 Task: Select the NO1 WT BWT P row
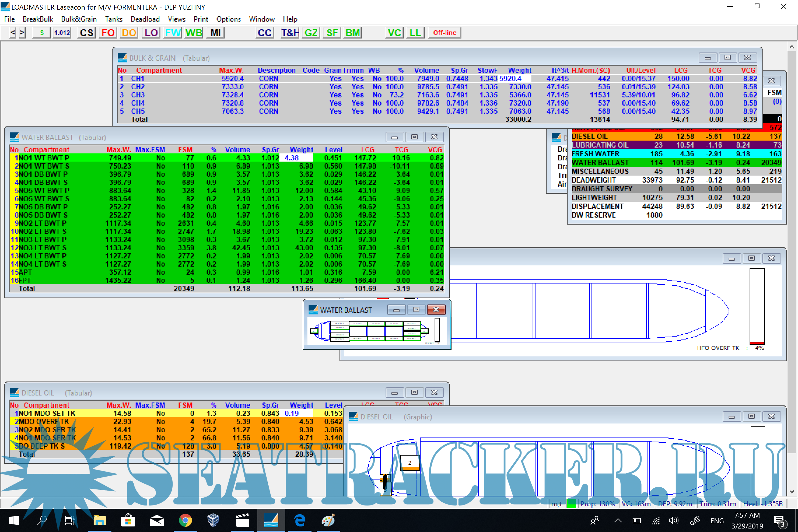pos(44,158)
